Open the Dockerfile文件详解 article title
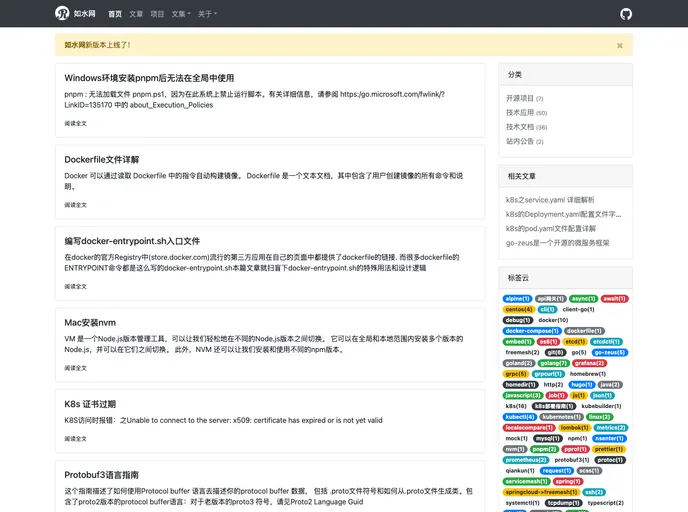The height and width of the screenshot is (512, 688). coord(102,159)
